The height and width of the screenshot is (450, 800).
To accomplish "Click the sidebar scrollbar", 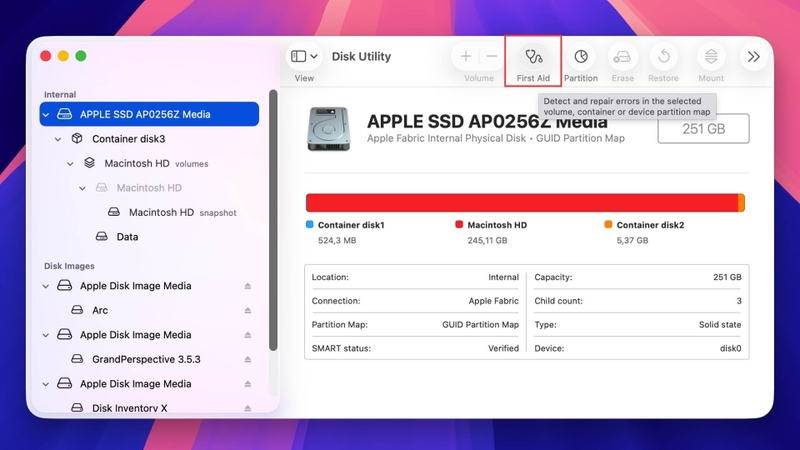I will tap(273, 220).
